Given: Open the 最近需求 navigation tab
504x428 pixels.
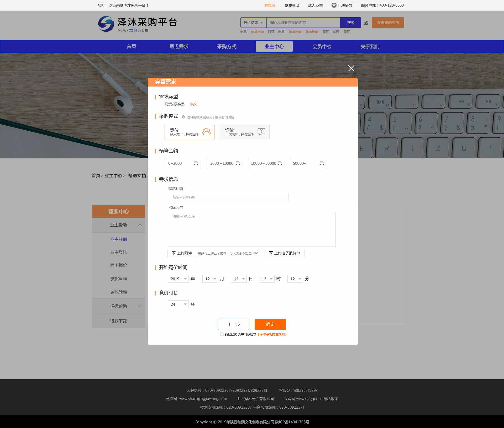Looking at the screenshot, I should coord(179,46).
